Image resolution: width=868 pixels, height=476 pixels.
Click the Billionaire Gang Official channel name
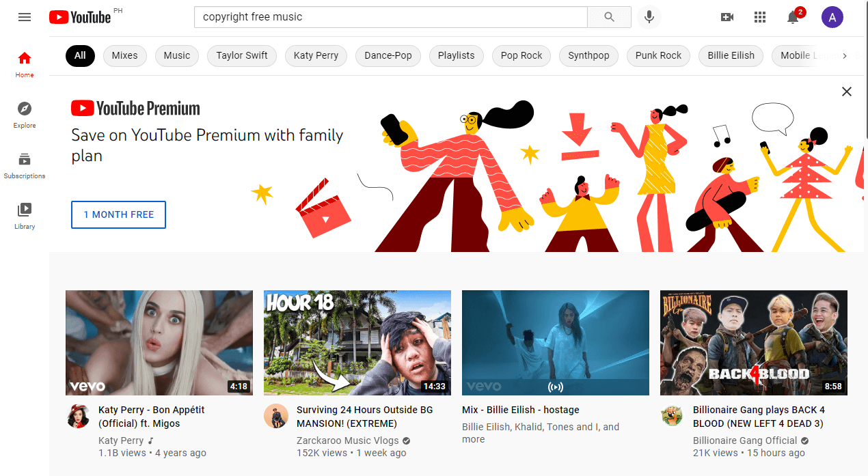coord(745,440)
